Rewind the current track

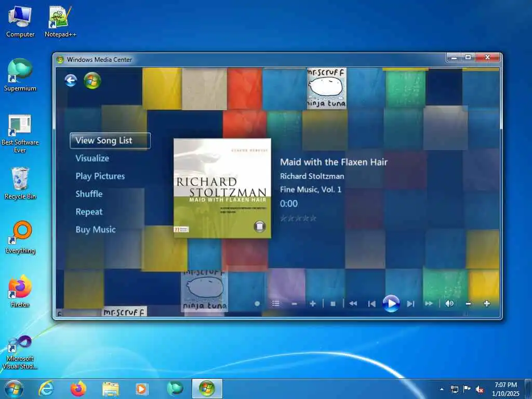(353, 303)
